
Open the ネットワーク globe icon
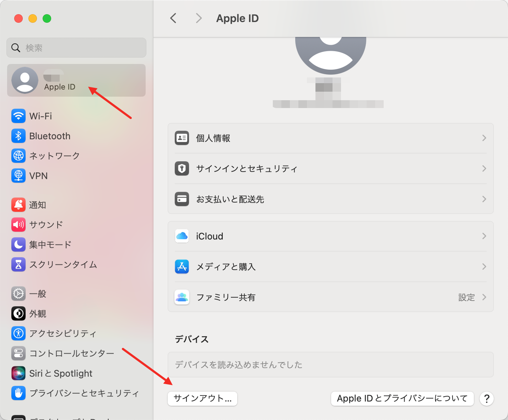18,156
